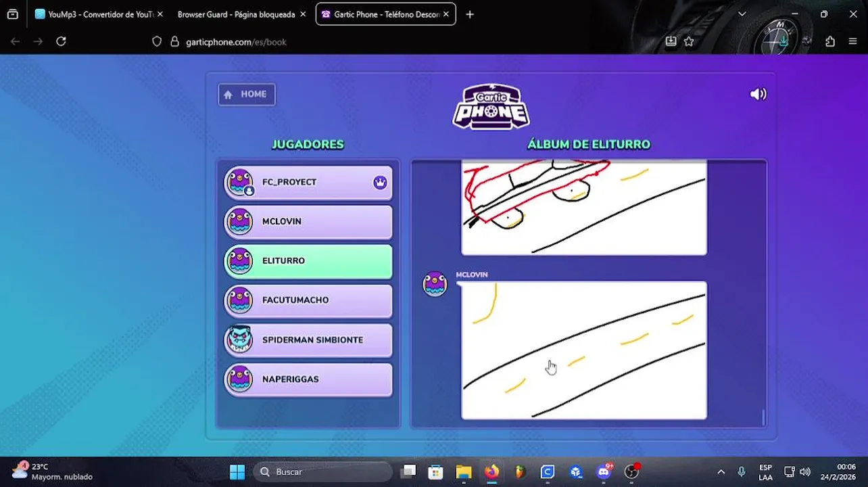
Task: Open the OBS recording app icon
Action: [631, 471]
